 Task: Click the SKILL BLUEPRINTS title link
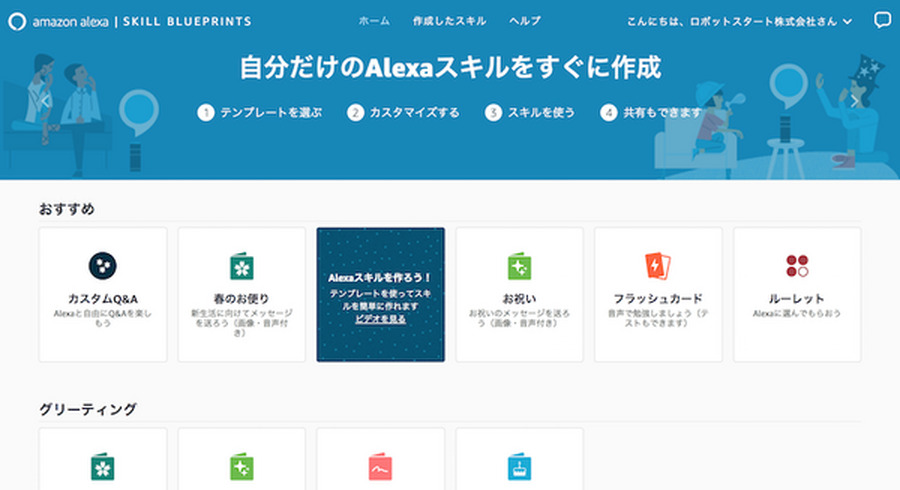[x=187, y=21]
